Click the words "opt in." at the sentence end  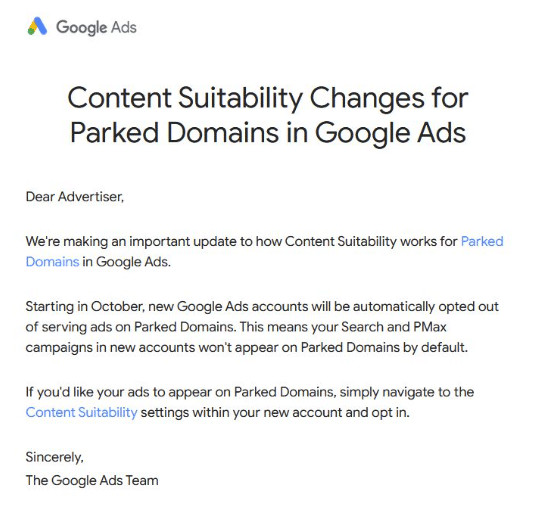tap(390, 413)
